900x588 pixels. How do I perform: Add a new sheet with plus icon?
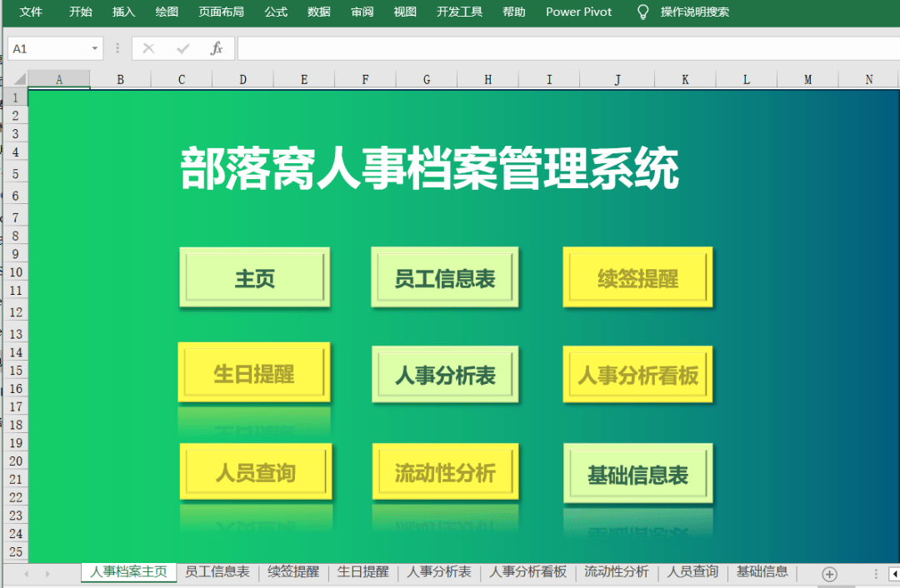tap(829, 574)
